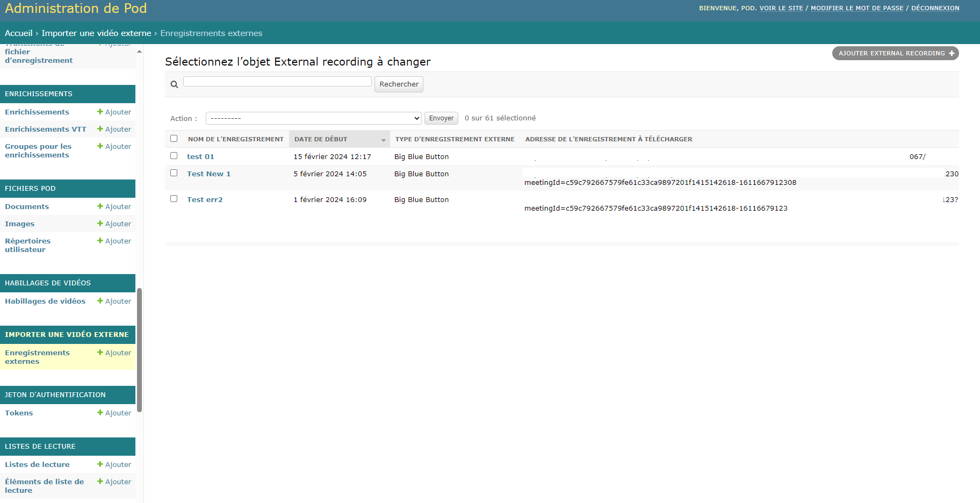This screenshot has width=980, height=503.
Task: Open Enregistrements externes in sidebar
Action: point(37,357)
